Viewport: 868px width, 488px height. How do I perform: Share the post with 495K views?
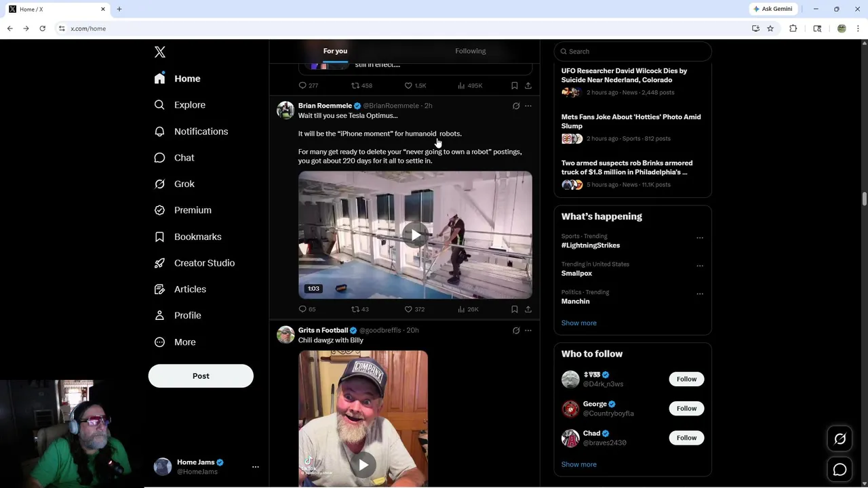[x=528, y=86]
